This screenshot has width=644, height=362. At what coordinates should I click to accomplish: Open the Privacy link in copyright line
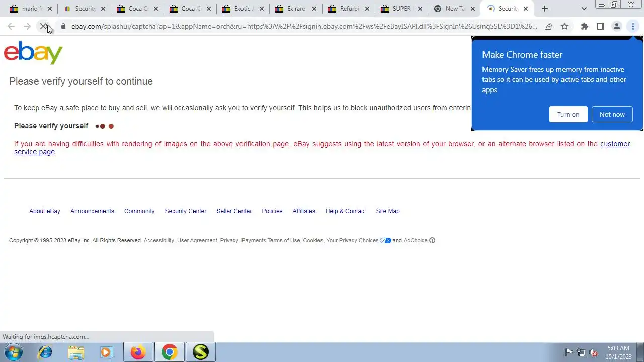229,241
